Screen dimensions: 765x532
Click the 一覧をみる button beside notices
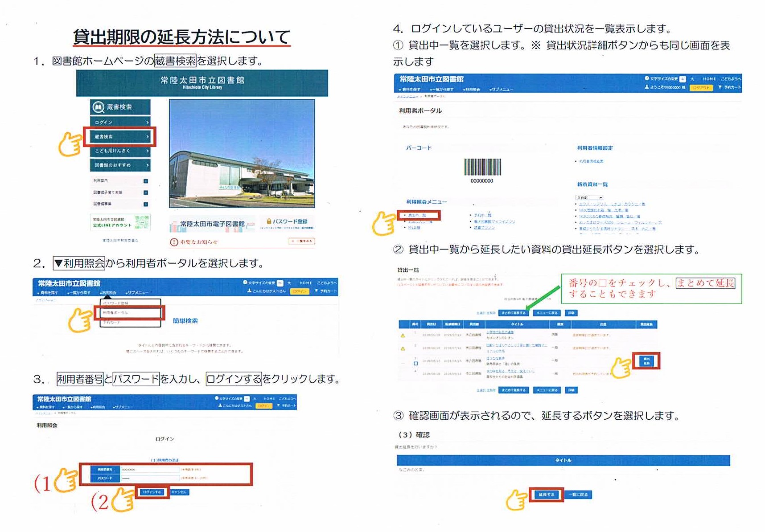click(302, 241)
